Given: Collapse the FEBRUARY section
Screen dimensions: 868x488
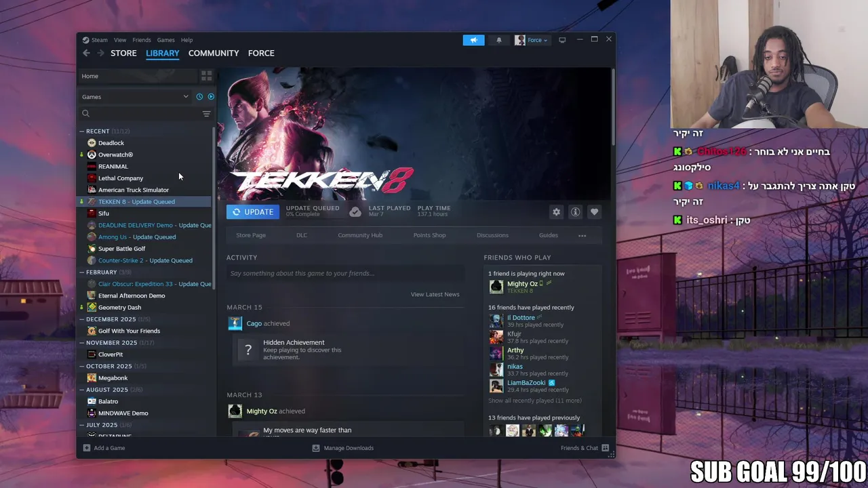Looking at the screenshot, I should point(82,272).
